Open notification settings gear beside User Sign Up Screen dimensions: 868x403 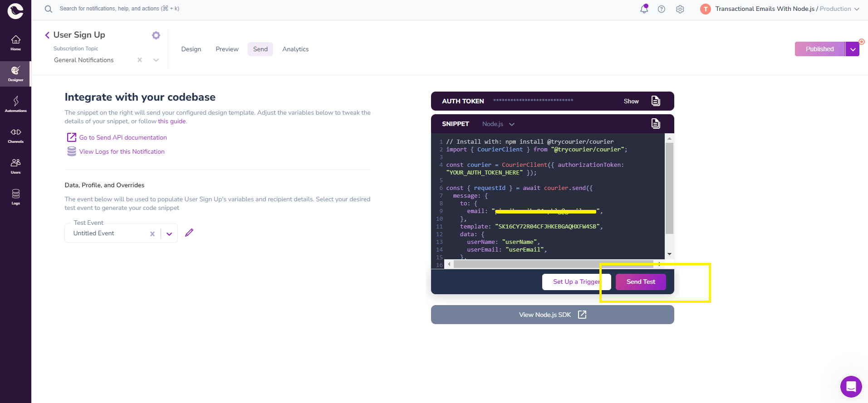(x=156, y=35)
